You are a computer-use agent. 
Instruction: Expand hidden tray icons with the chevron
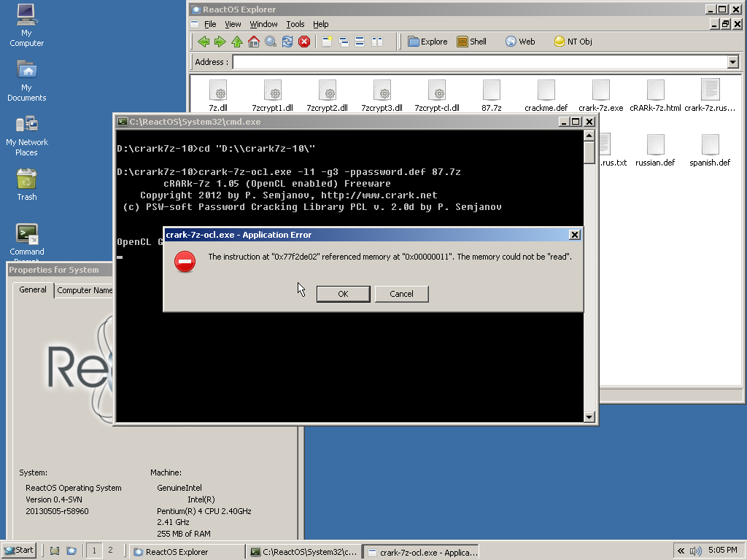pos(681,551)
